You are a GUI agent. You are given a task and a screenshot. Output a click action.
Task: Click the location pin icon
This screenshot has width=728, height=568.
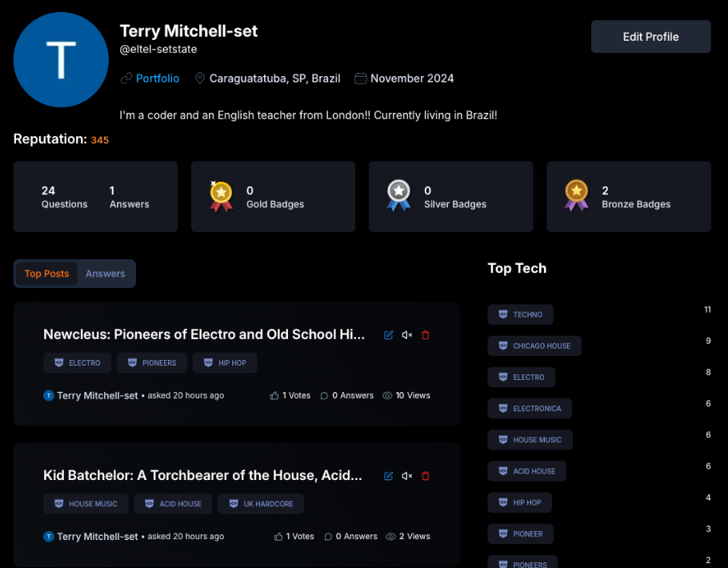pos(200,78)
